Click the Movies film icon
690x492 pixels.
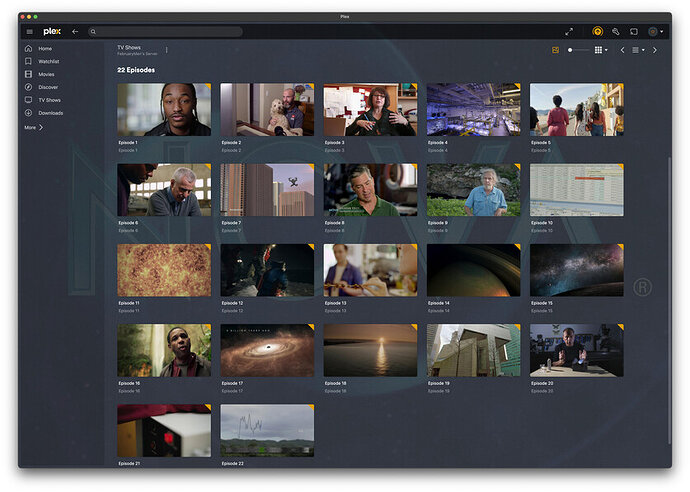(29, 74)
